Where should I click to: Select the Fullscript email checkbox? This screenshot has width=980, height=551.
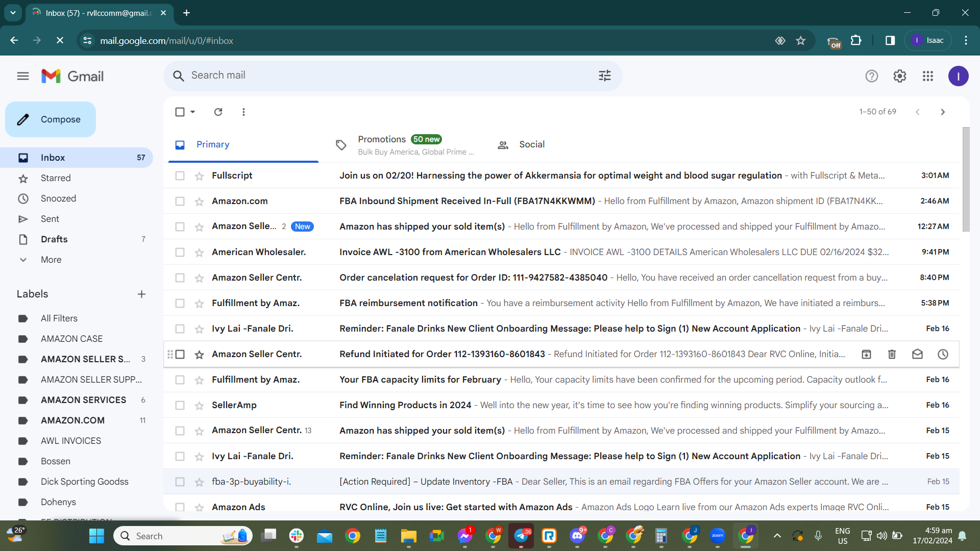coord(180,176)
